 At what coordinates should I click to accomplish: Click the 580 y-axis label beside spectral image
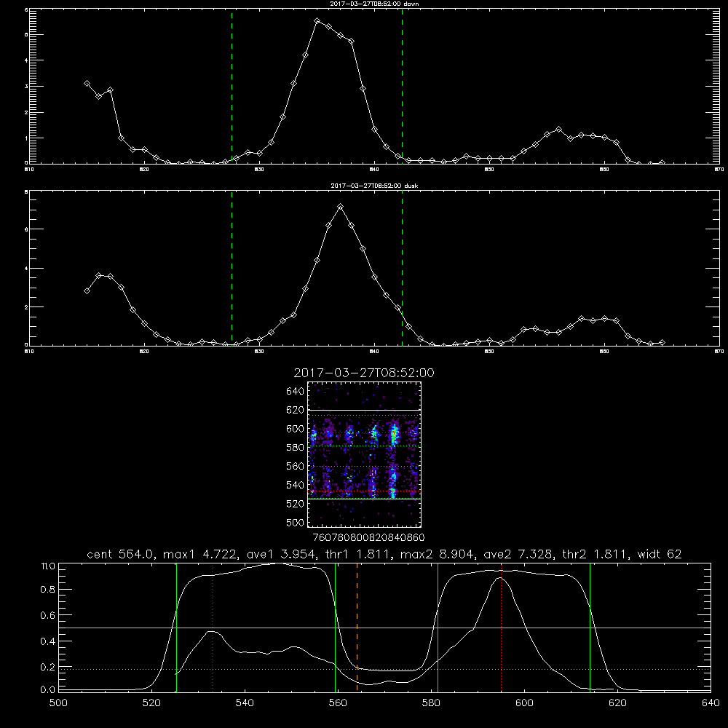(x=296, y=448)
